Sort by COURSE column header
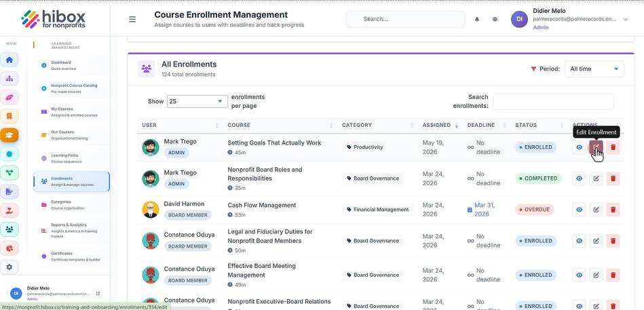The height and width of the screenshot is (310, 644). 280,125
